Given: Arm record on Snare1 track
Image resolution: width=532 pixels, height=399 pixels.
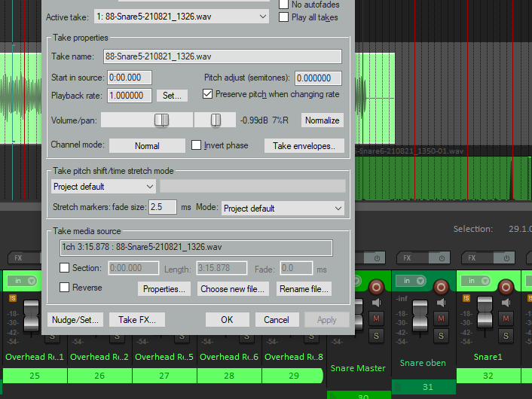Looking at the screenshot, I should (x=506, y=288).
